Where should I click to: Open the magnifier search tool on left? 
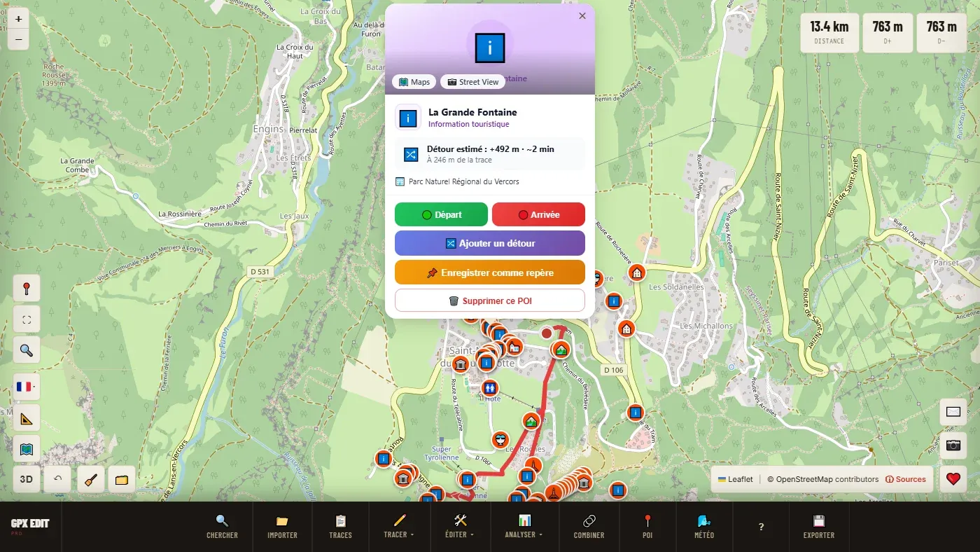(x=27, y=350)
